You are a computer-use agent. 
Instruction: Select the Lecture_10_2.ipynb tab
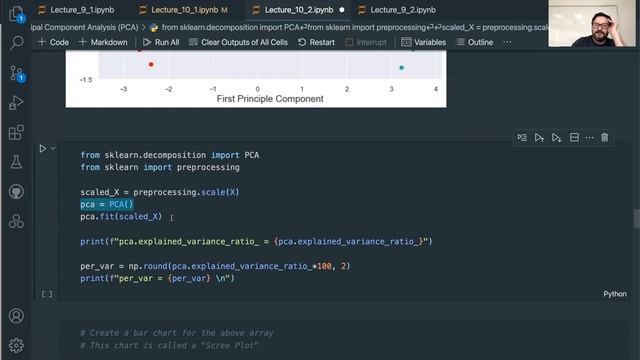tap(299, 10)
